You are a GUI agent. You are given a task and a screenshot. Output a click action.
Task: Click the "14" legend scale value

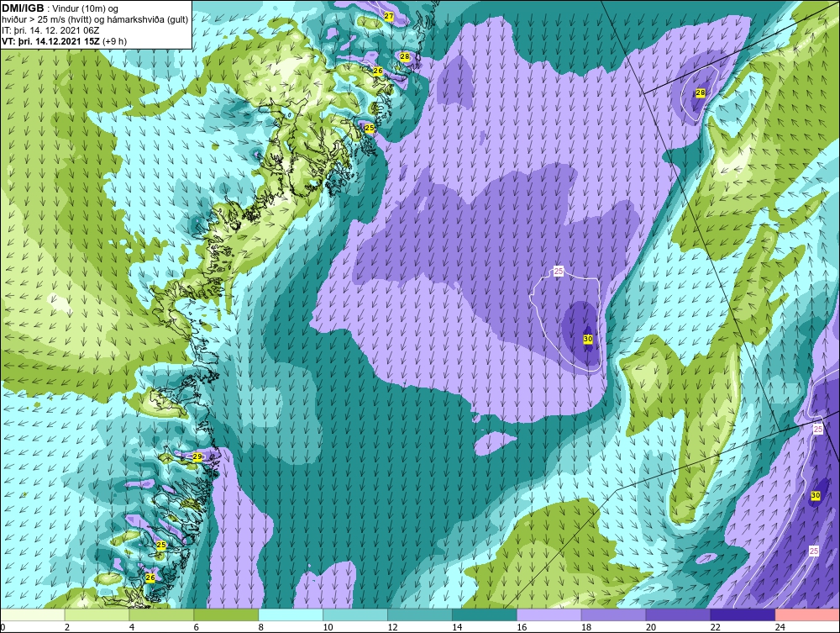[x=456, y=627]
